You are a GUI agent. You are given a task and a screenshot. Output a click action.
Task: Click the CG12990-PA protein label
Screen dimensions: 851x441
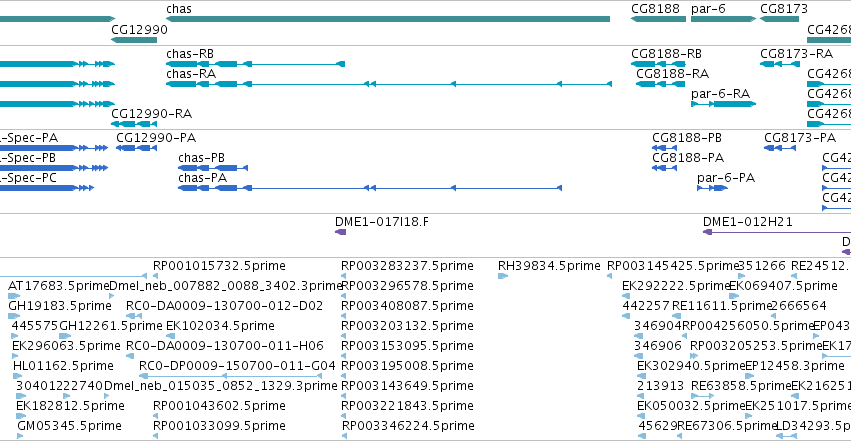pos(156,138)
